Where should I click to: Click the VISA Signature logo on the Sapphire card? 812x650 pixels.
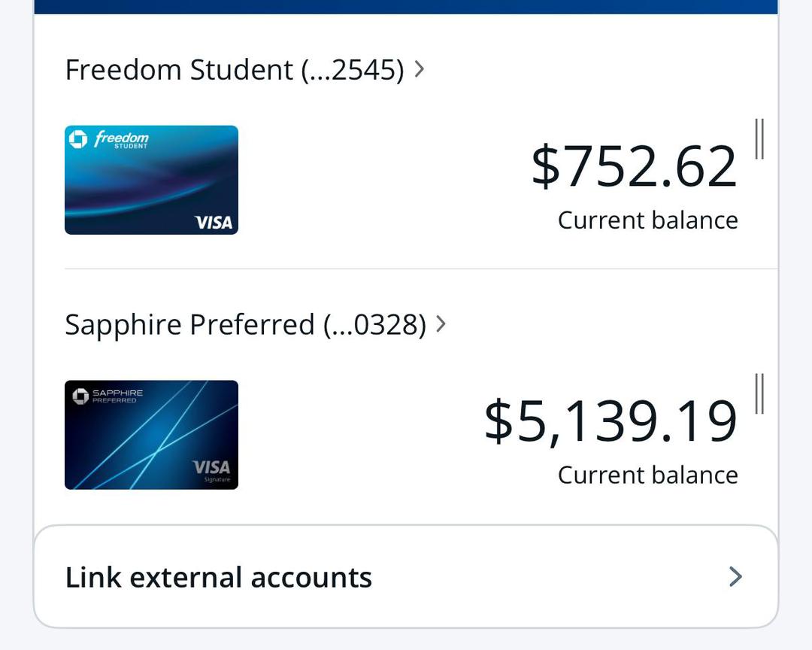coord(211,470)
